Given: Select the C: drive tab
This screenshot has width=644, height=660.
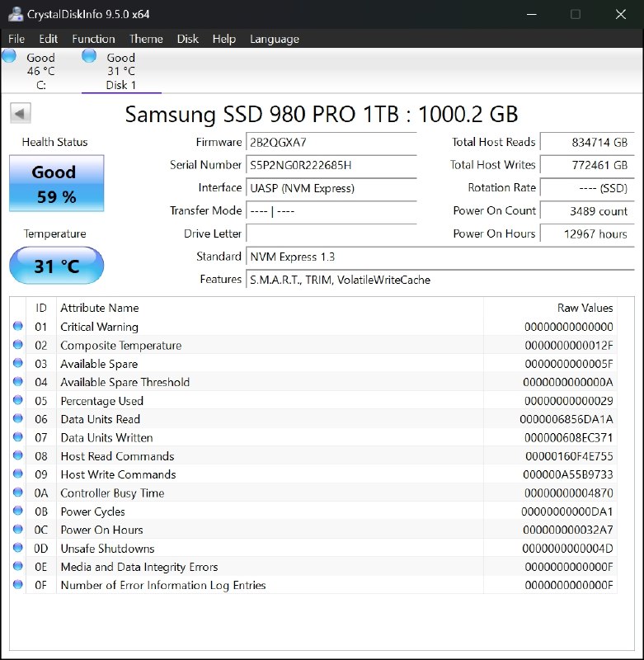Looking at the screenshot, I should click(x=40, y=71).
